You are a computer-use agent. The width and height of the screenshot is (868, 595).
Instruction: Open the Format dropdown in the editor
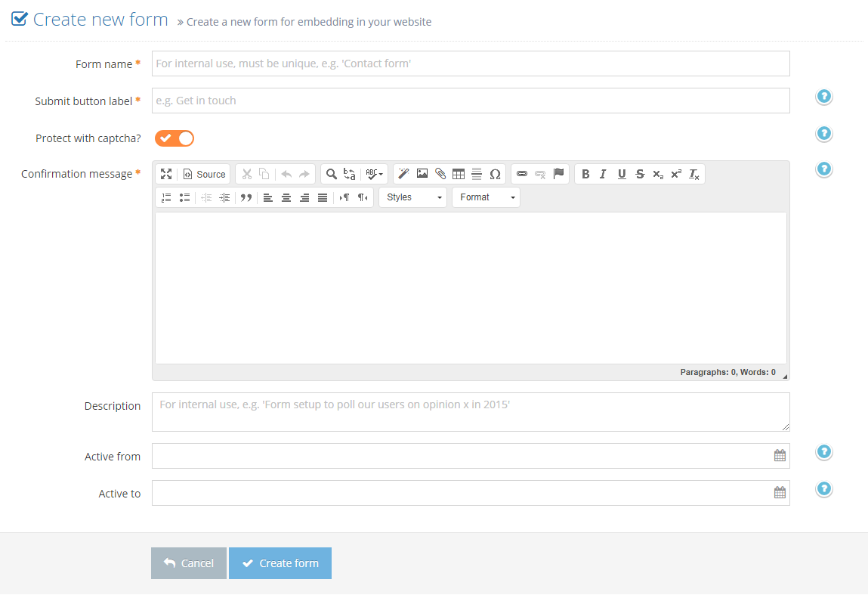tap(485, 197)
